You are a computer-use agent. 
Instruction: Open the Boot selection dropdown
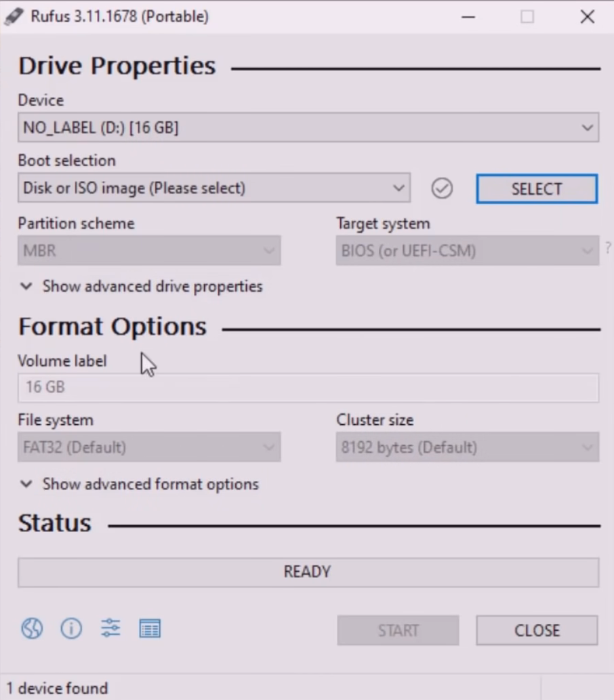[x=214, y=188]
